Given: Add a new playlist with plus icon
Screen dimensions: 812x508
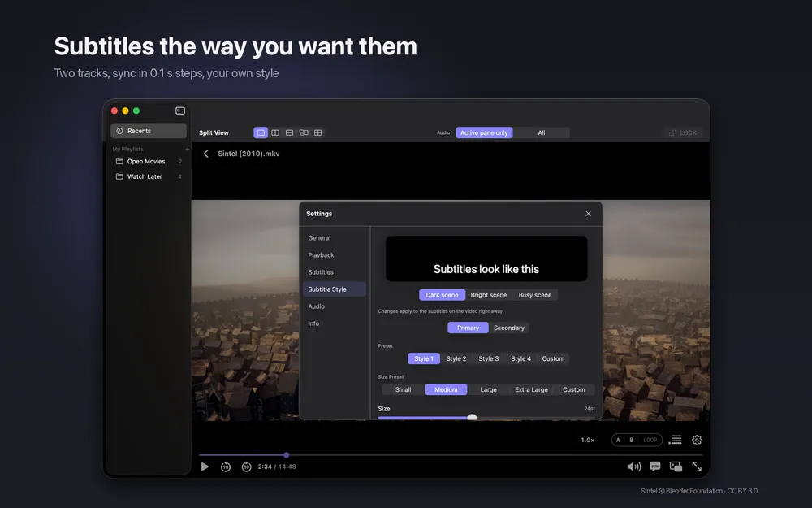Looking at the screenshot, I should 187,150.
